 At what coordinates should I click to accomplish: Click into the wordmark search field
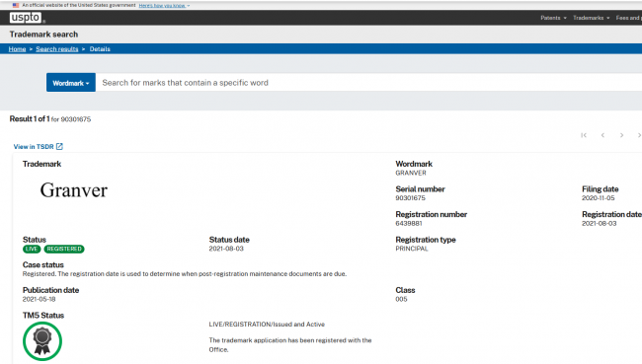point(368,83)
